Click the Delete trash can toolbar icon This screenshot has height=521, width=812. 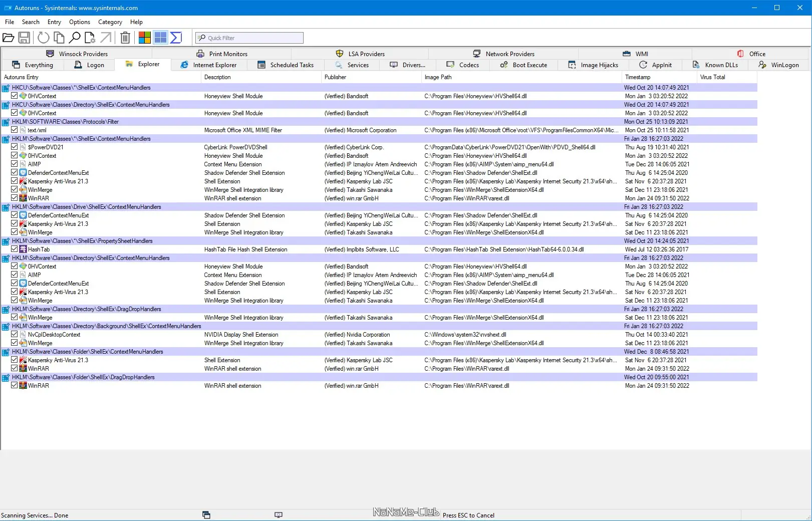click(125, 38)
